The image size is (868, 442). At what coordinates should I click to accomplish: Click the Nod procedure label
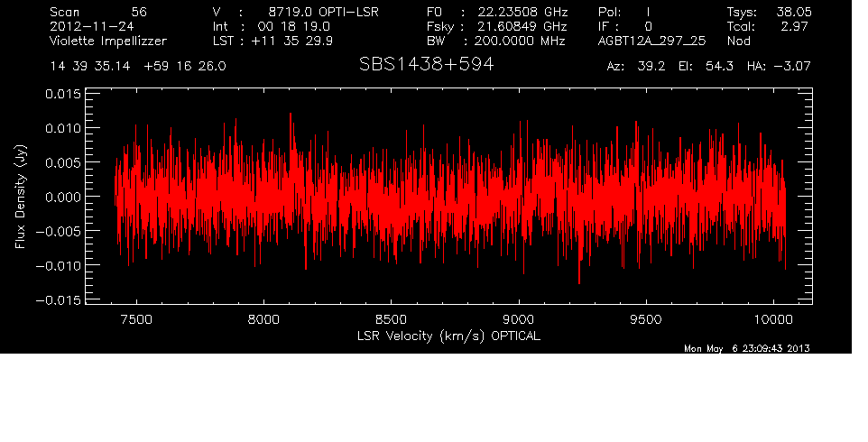[x=738, y=41]
